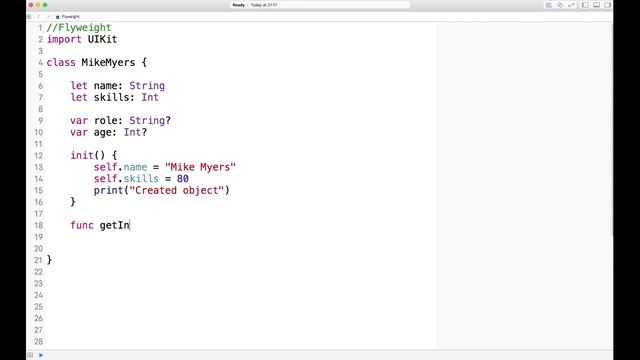This screenshot has width=640, height=360.
Task: Click 'var age: Int?' declaration
Action: pyautogui.click(x=109, y=132)
